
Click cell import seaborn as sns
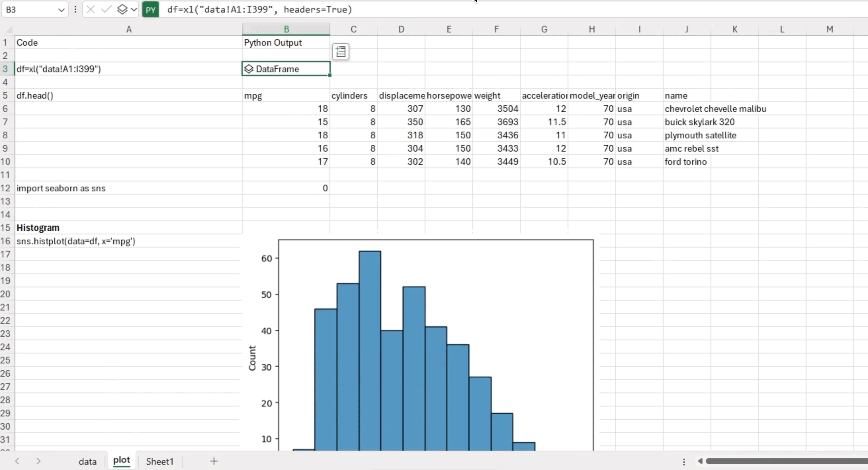[129, 188]
